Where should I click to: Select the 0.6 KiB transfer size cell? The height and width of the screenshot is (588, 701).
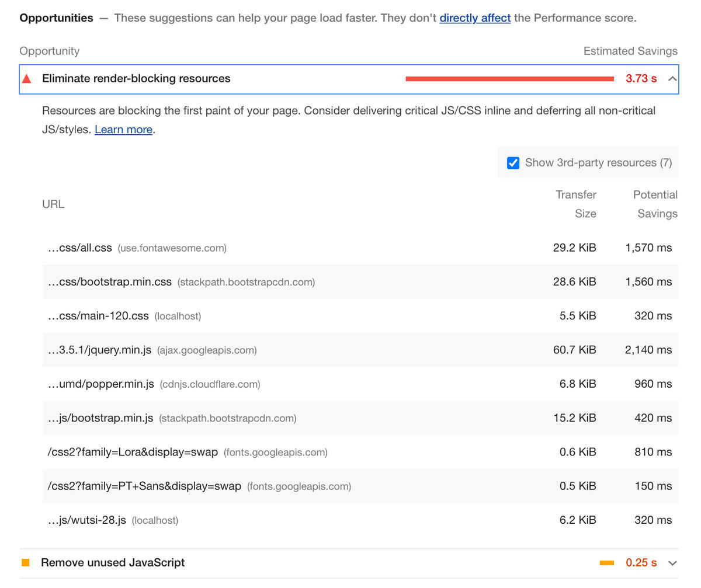click(x=578, y=453)
